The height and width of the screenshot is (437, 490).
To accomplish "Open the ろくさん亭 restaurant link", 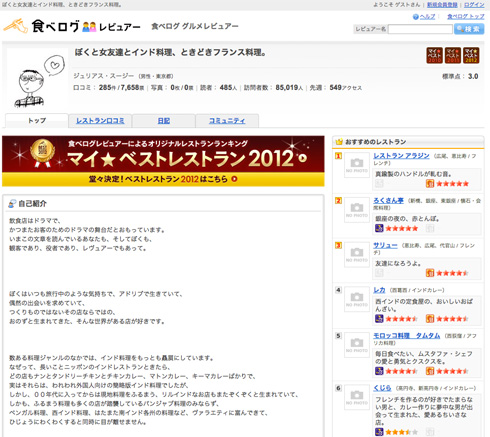I will [x=388, y=200].
